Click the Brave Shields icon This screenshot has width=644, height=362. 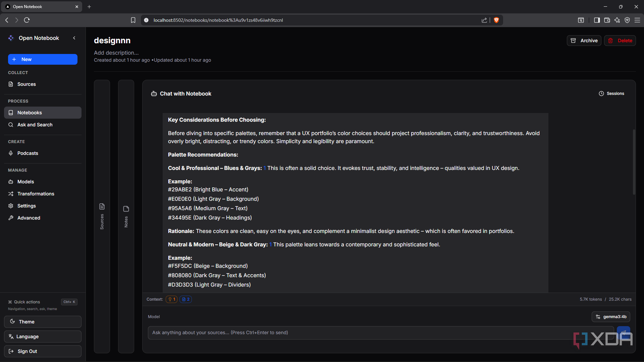coord(496,20)
